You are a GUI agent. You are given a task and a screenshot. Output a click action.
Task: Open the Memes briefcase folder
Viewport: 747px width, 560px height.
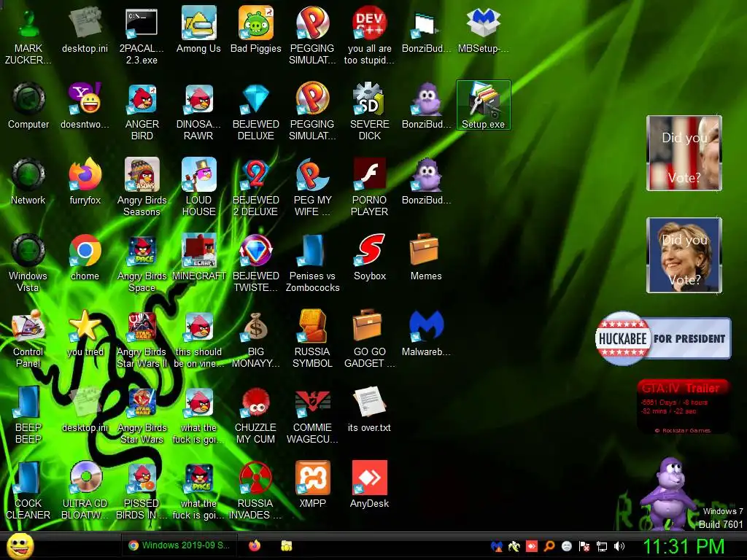click(426, 257)
